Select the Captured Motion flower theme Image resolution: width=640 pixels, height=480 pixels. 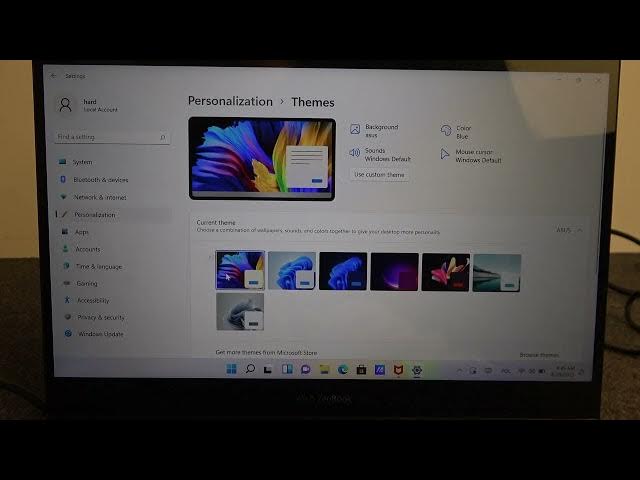[x=446, y=272]
